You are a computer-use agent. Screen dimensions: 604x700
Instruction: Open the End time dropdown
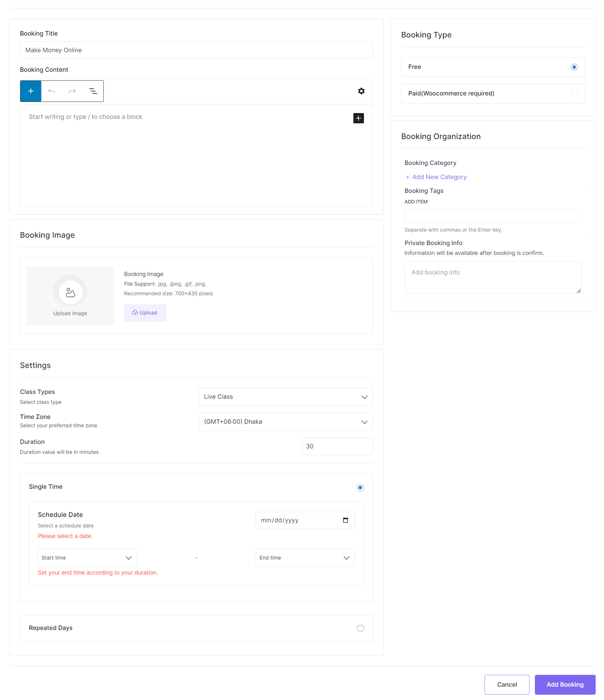coord(304,557)
